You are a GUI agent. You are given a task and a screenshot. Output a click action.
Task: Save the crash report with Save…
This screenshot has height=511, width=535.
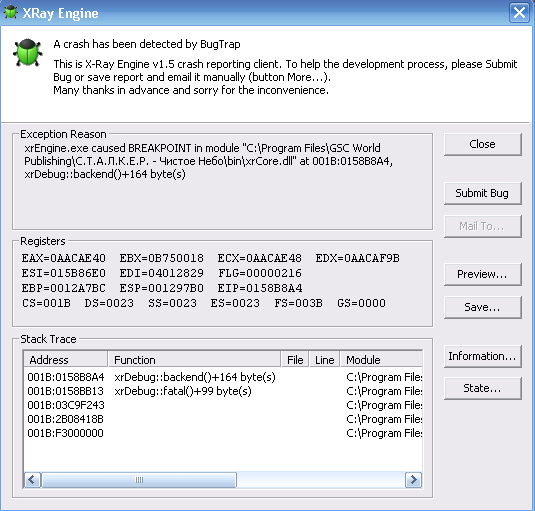coord(482,307)
